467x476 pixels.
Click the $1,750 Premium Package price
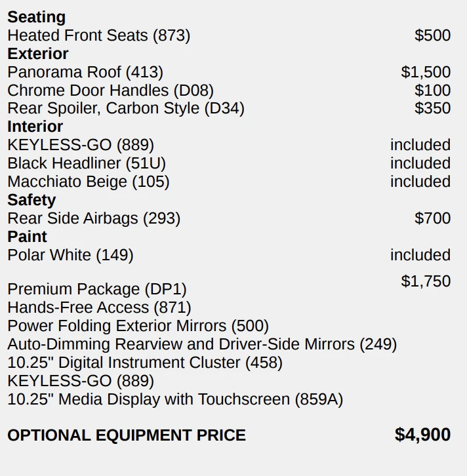426,281
